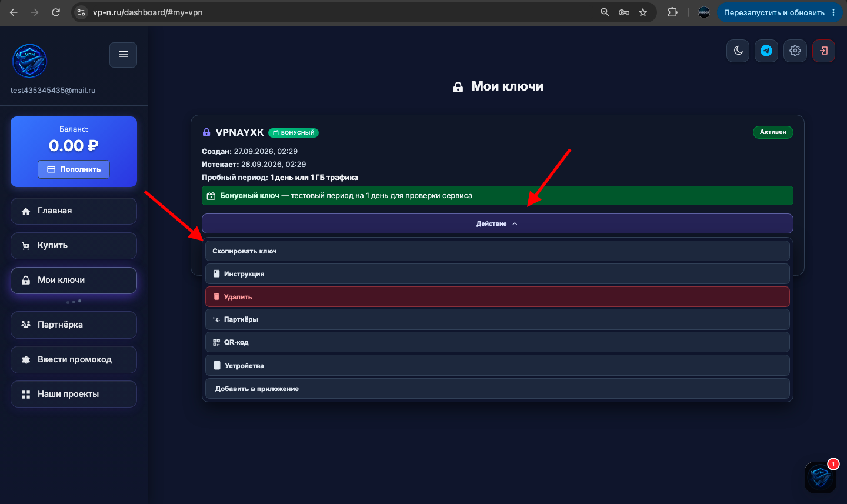
Task: Click the red Удалить option
Action: [497, 297]
